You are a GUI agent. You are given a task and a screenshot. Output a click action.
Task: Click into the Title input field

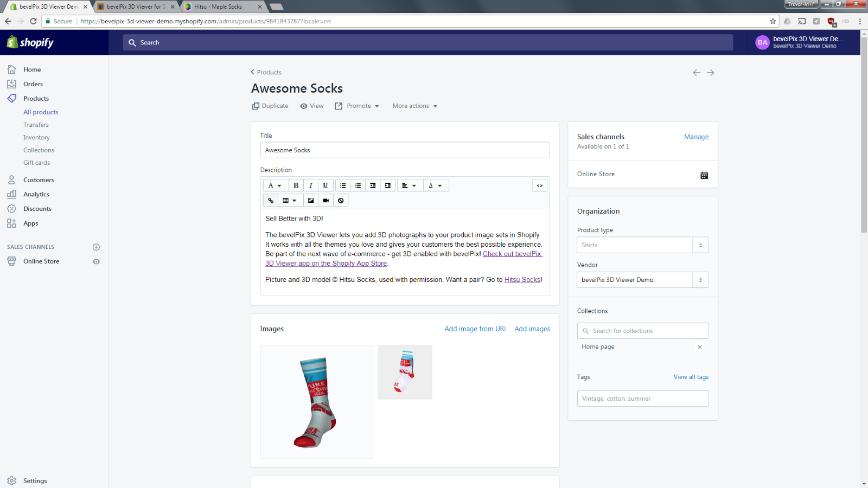[x=405, y=150]
